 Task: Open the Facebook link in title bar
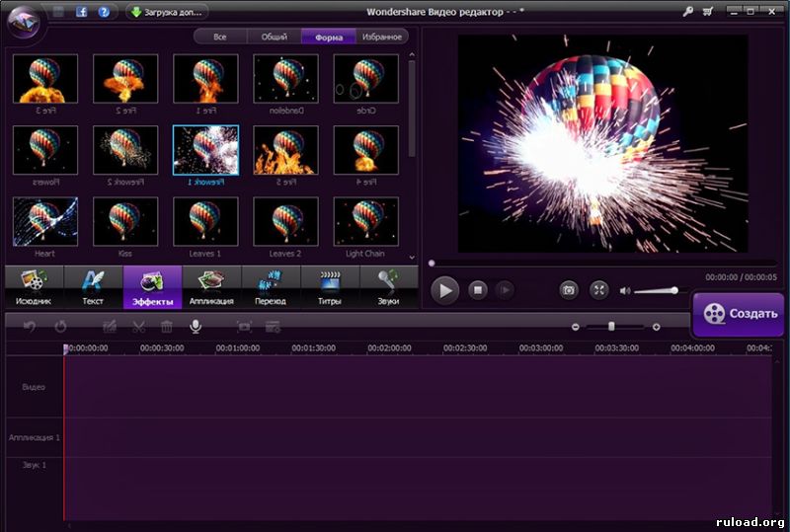[x=81, y=13]
